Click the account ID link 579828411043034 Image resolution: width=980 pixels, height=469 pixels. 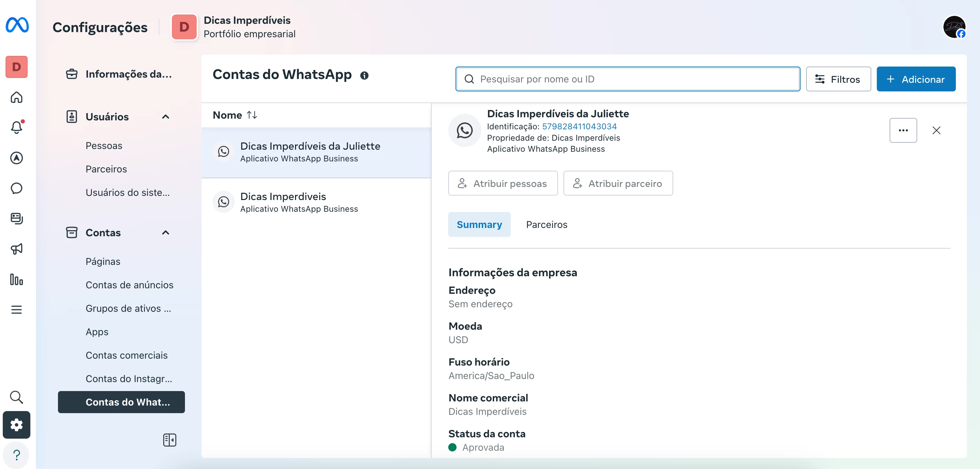coord(579,126)
